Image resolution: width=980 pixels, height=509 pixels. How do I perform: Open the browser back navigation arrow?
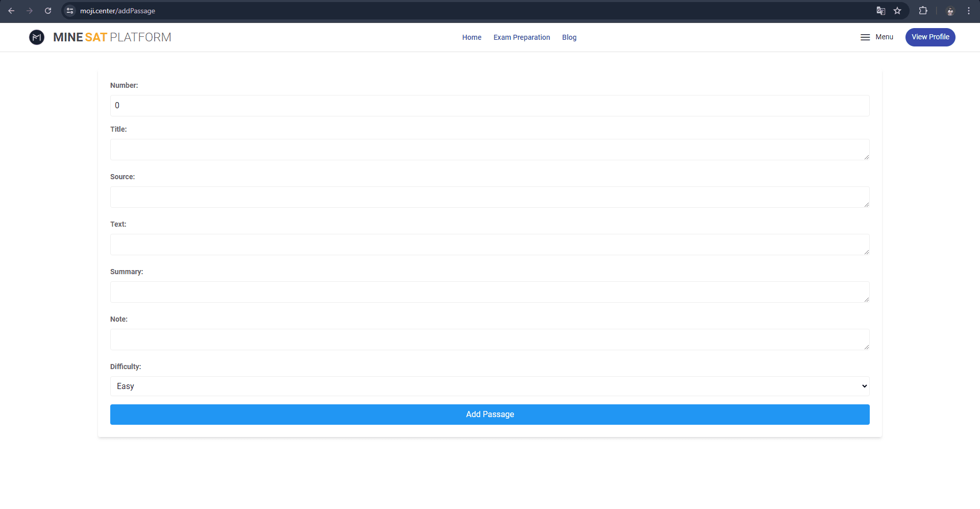11,10
